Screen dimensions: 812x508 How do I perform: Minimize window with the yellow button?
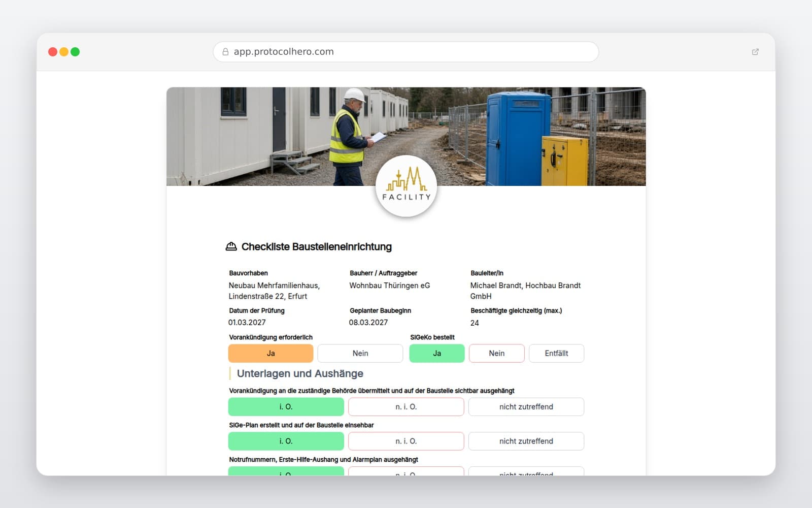click(x=64, y=52)
